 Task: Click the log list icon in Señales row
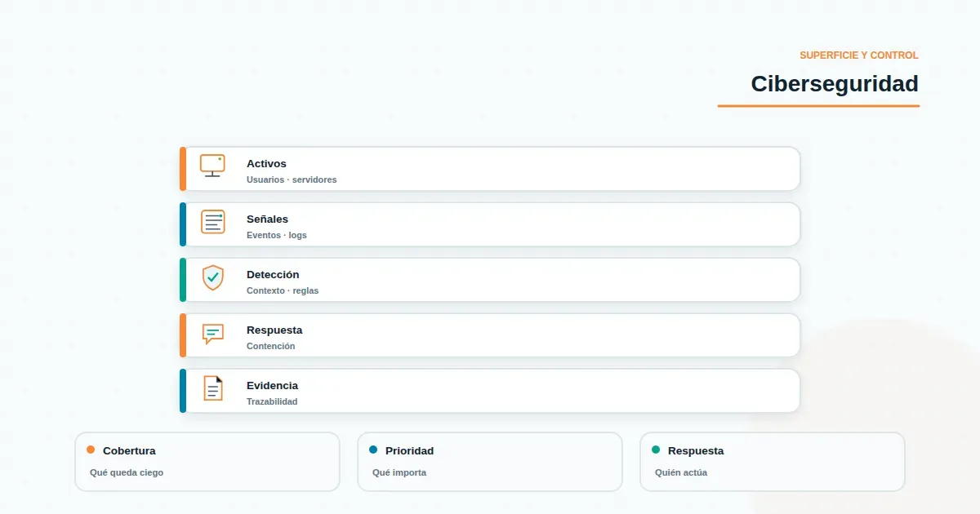(212, 221)
